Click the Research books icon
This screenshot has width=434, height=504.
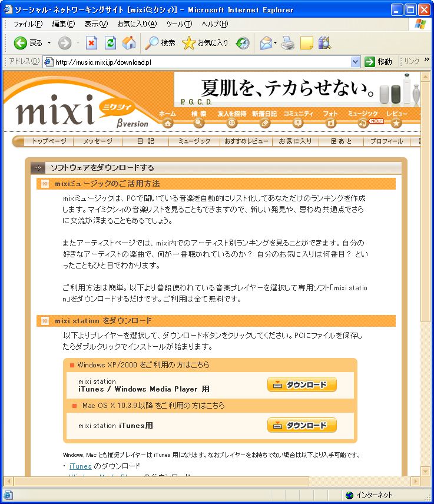(x=324, y=43)
